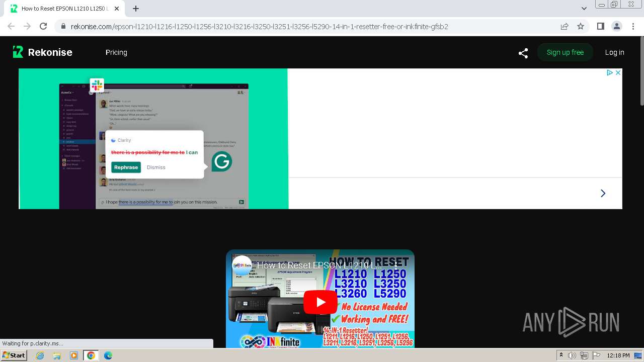Open the tab search dropdown arrow
This screenshot has width=644, height=362.
tap(584, 9)
